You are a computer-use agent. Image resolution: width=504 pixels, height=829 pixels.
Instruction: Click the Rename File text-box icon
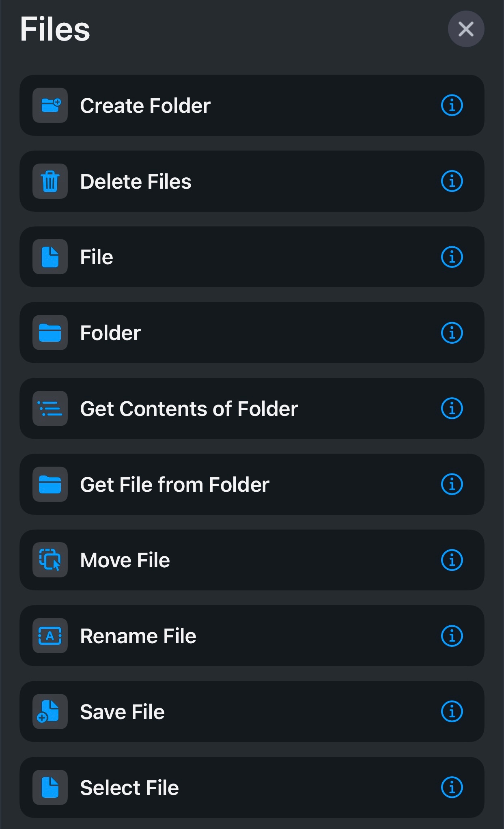[50, 636]
